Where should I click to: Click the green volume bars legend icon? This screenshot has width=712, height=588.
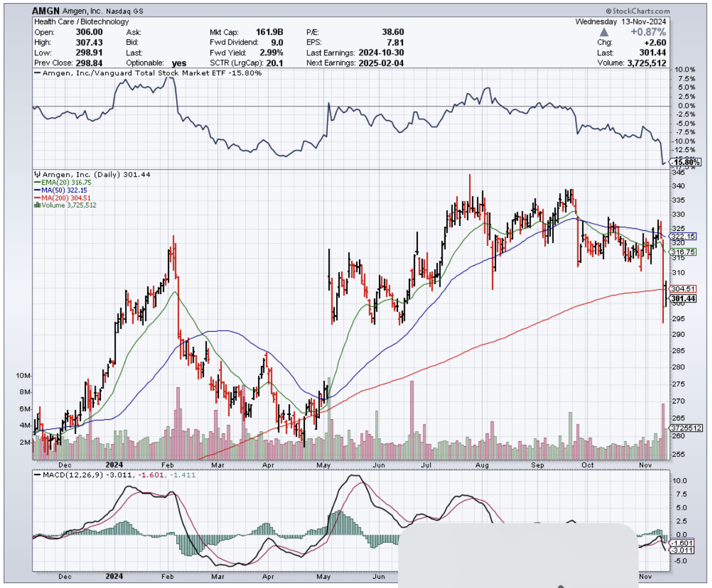[37, 205]
